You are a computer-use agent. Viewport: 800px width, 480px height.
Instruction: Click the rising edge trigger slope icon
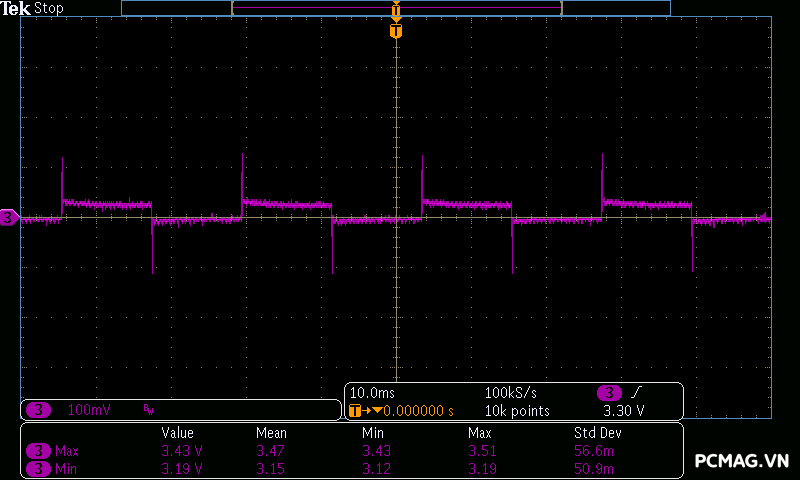click(x=637, y=393)
